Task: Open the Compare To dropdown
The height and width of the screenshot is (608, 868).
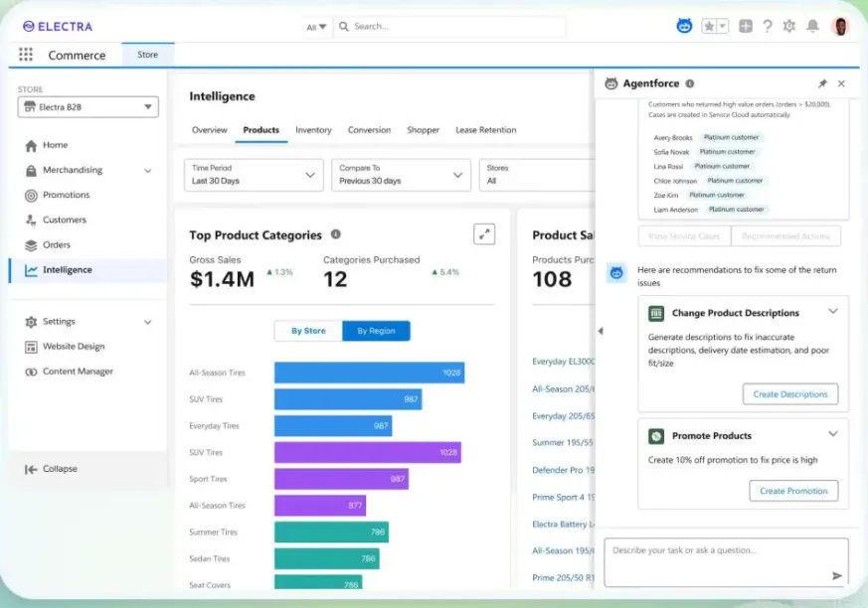Action: 401,175
